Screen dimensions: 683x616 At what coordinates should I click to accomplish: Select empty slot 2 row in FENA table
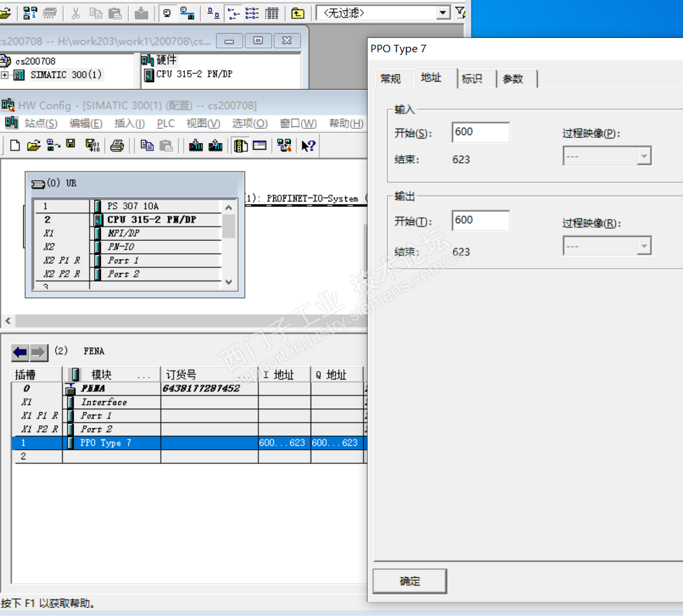[x=188, y=456]
